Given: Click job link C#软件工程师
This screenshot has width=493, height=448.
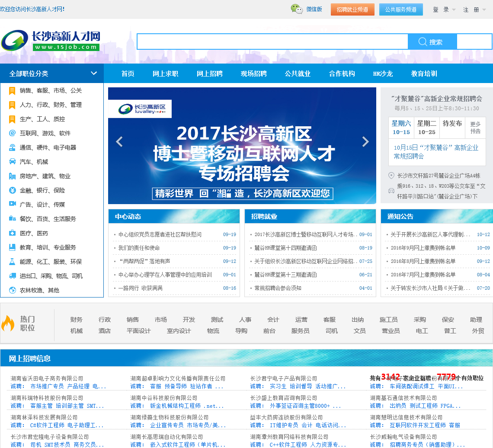Looking at the screenshot, I should click(x=47, y=425).
